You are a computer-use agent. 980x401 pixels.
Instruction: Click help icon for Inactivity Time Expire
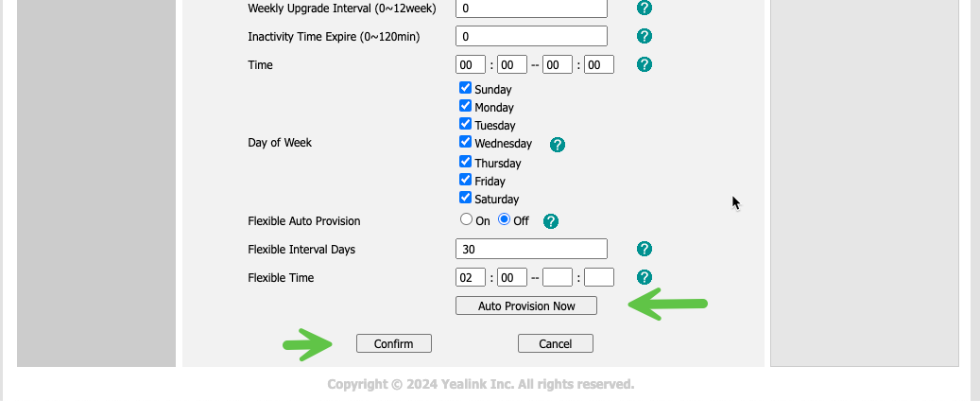645,36
